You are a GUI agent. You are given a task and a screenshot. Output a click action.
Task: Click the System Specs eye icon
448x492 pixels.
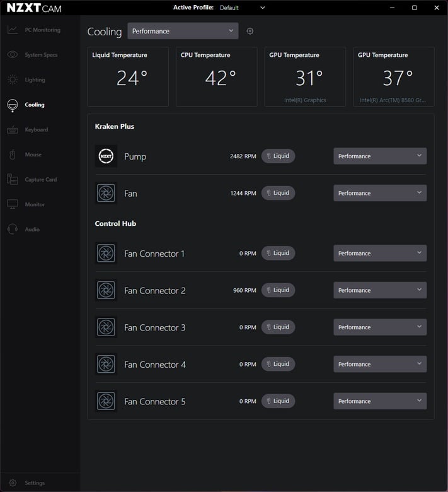(12, 55)
